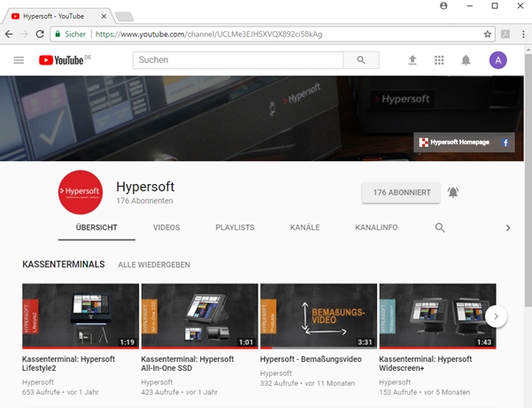Go back in browser history
Screen dimensions: 532x408
click(x=9, y=34)
